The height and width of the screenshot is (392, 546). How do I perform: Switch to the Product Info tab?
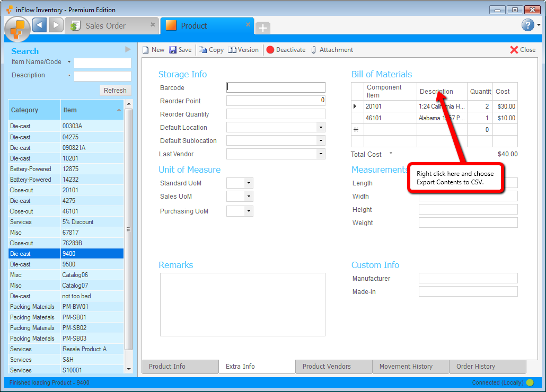pyautogui.click(x=180, y=367)
